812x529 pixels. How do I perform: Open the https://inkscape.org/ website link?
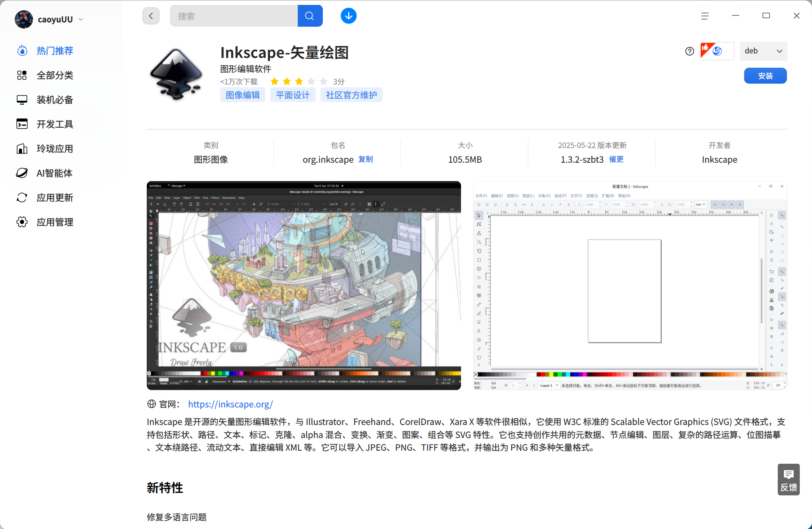(230, 404)
